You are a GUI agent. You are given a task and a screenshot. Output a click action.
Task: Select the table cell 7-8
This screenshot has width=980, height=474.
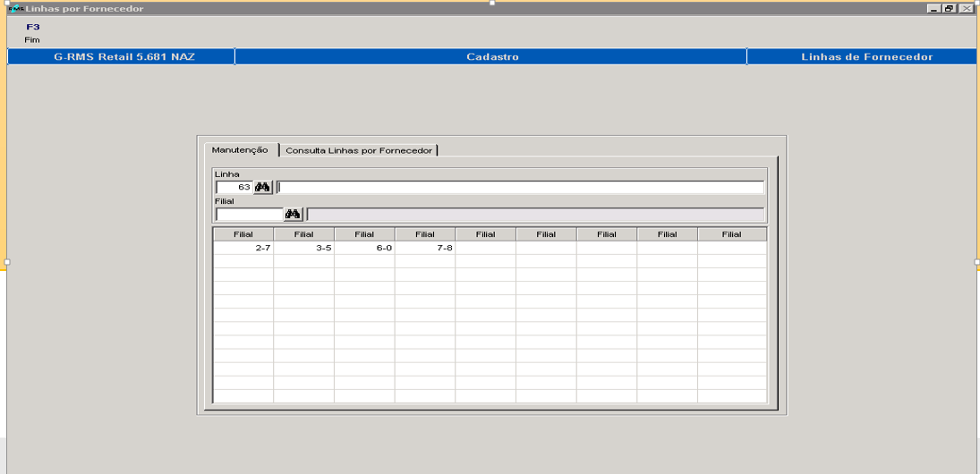coord(425,248)
